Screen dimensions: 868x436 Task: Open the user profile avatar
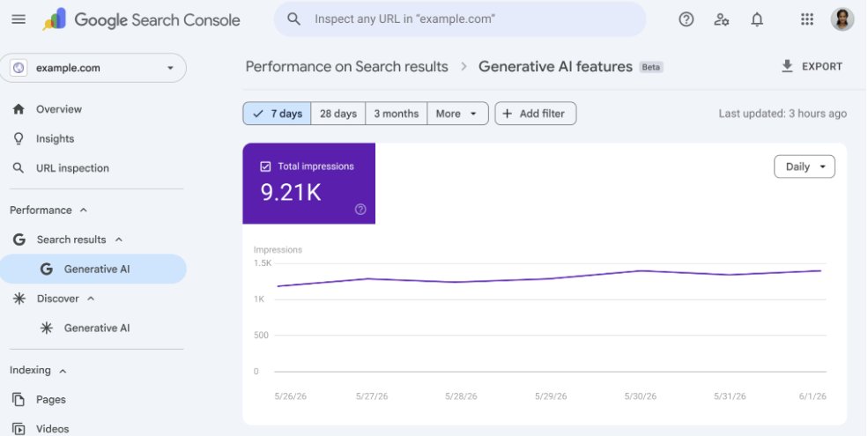click(x=842, y=19)
